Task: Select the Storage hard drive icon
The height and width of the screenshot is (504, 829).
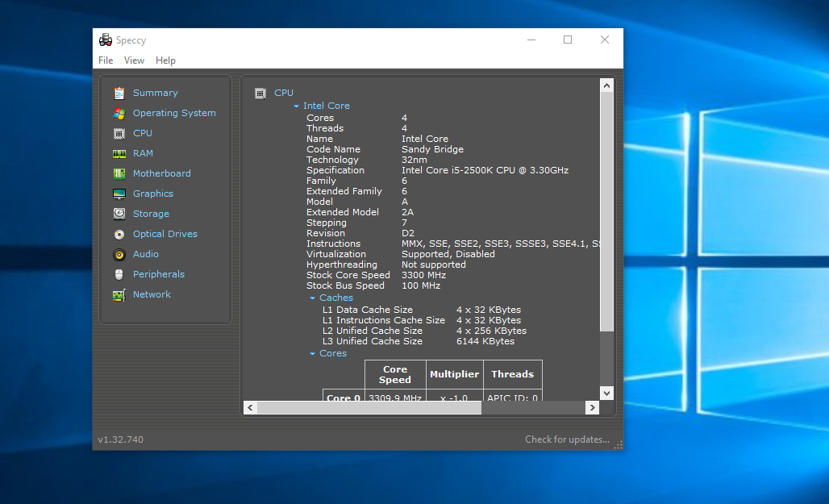Action: click(x=119, y=214)
